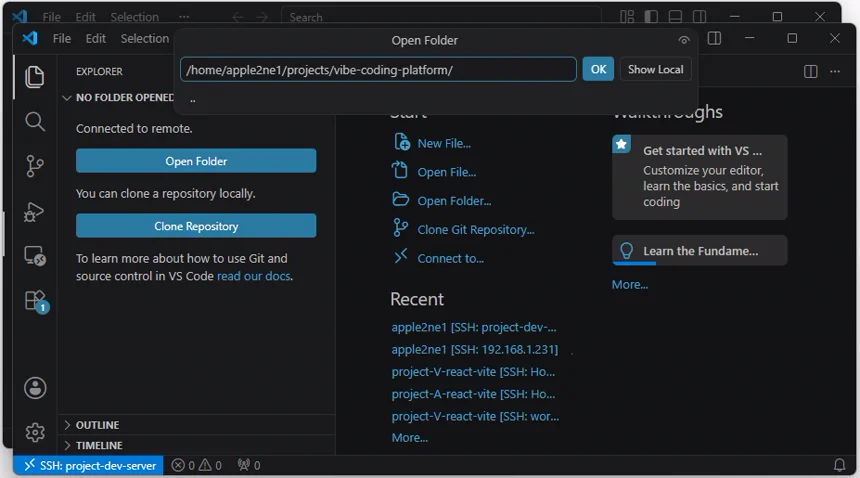Click Customize Layout icon in back window
The image size is (860, 478).
(627, 16)
